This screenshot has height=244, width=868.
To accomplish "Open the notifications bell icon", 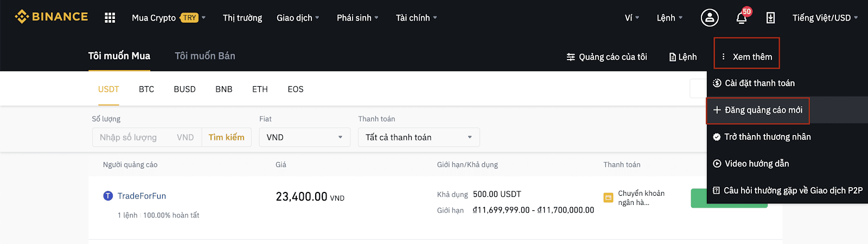I will click(x=742, y=18).
